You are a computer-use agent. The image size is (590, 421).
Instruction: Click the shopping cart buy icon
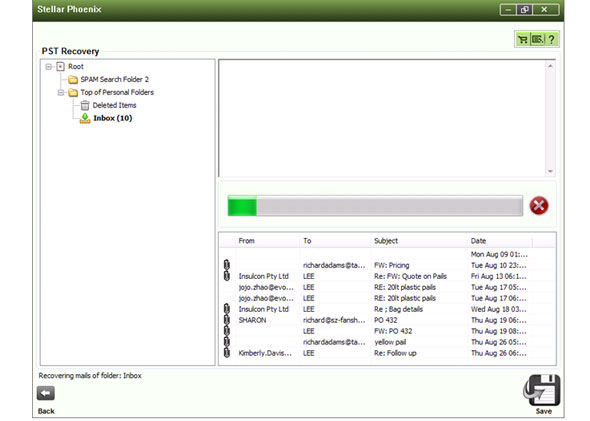(x=523, y=40)
